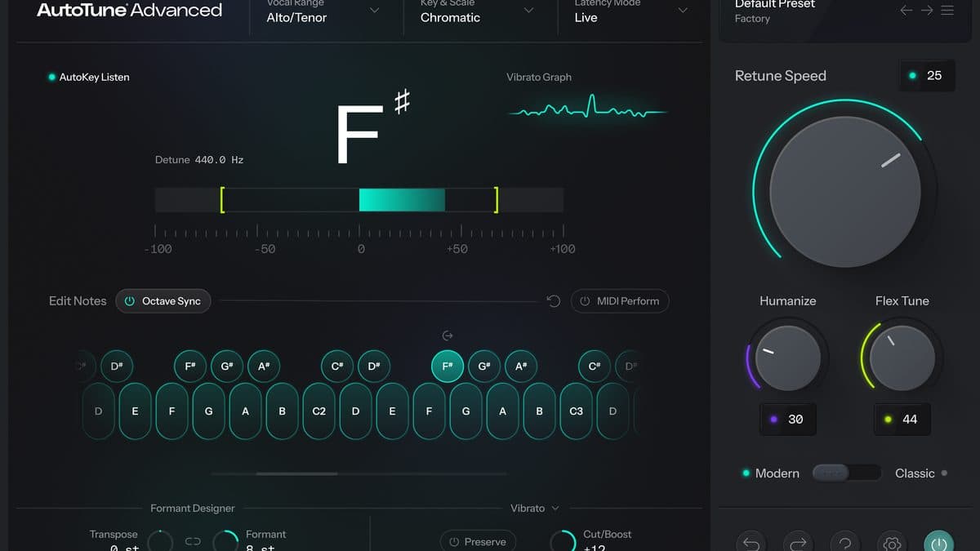Adjust the large Retune Speed knob

845,192
